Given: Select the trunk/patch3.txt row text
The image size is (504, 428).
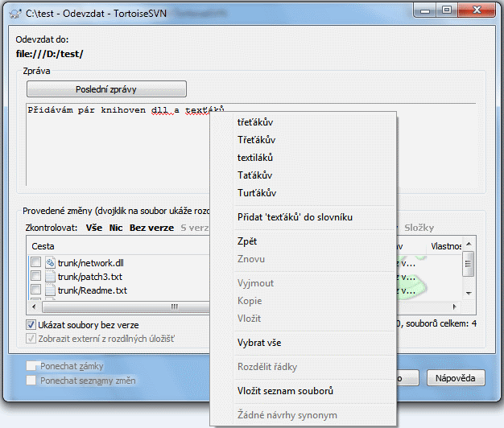Looking at the screenshot, I should (90, 277).
